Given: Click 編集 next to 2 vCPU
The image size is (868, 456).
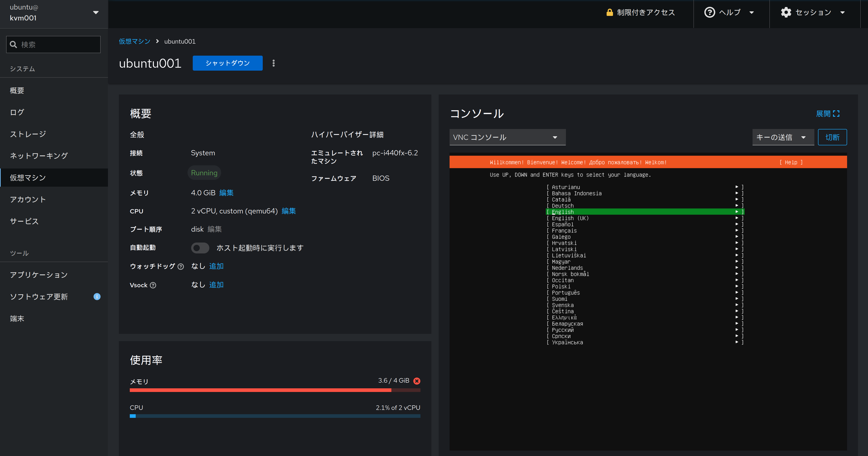Looking at the screenshot, I should [288, 211].
